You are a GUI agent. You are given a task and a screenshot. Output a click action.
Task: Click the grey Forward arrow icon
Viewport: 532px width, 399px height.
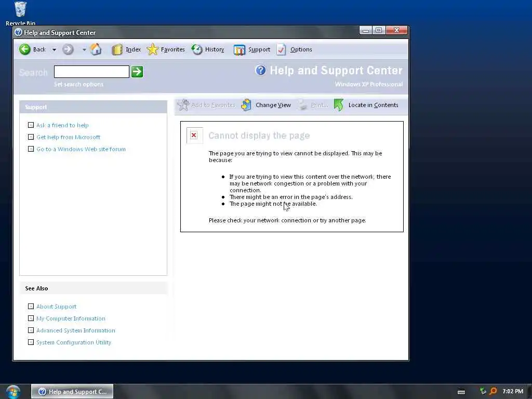68,49
